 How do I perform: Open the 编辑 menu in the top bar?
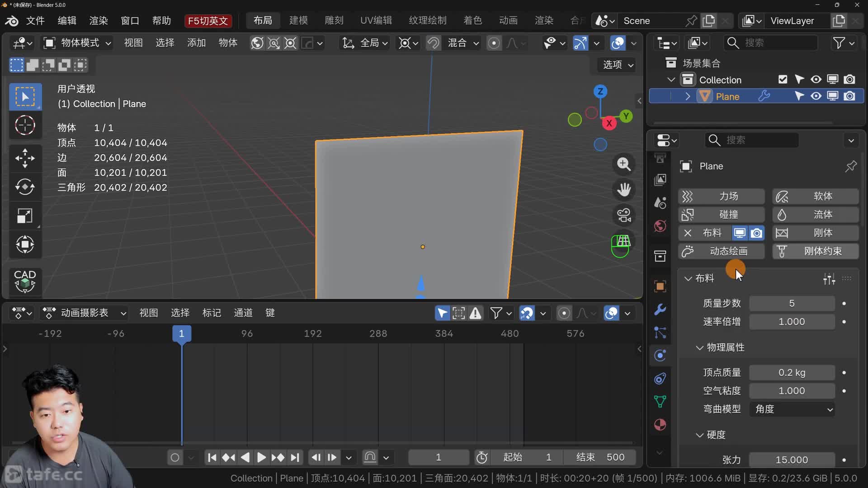(67, 21)
